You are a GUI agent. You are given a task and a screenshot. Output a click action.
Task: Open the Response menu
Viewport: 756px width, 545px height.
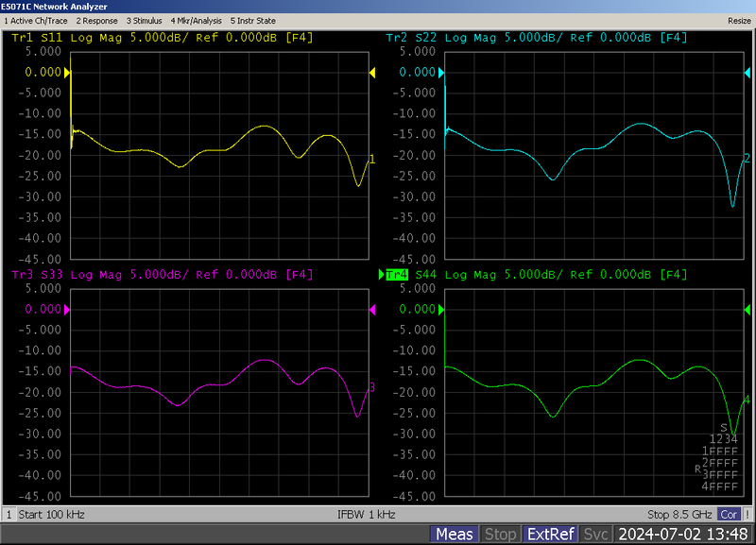pos(97,20)
